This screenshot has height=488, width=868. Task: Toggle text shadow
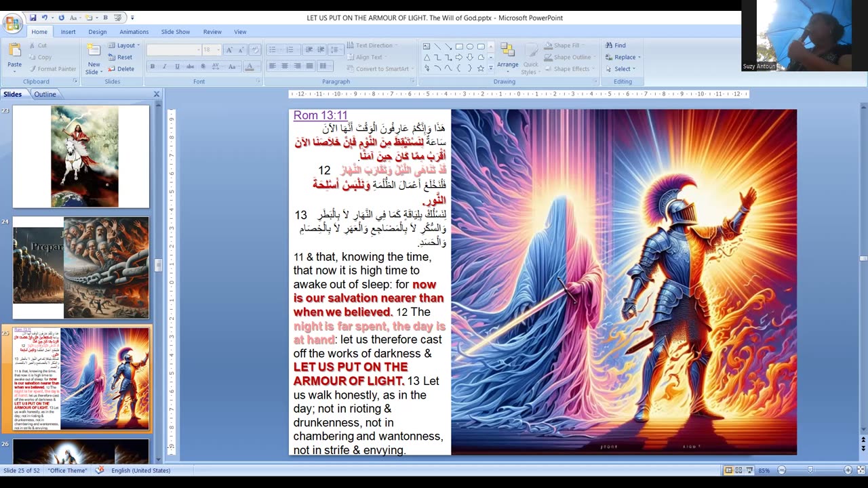(x=201, y=66)
